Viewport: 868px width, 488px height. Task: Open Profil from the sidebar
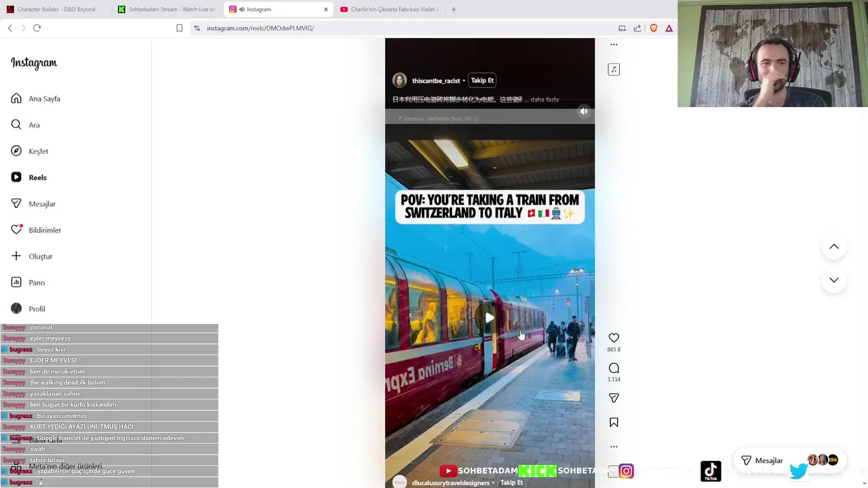pos(28,308)
